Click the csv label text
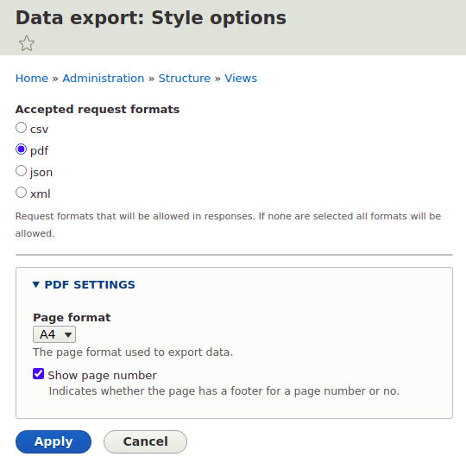This screenshot has height=476, width=466. pos(39,130)
